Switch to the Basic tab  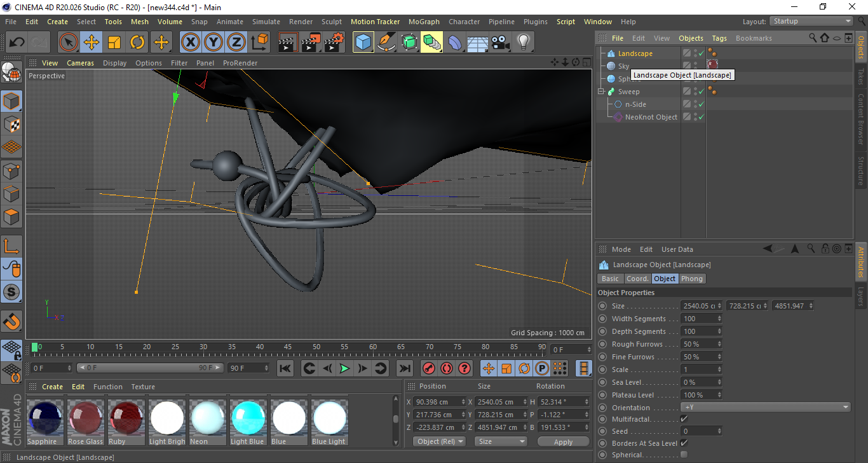[610, 279]
